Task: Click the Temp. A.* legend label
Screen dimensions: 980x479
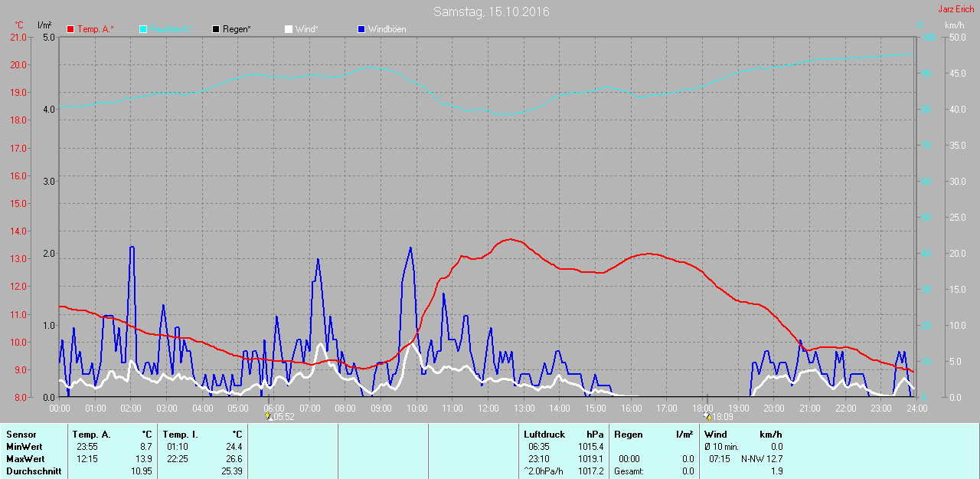Action: tap(96, 29)
